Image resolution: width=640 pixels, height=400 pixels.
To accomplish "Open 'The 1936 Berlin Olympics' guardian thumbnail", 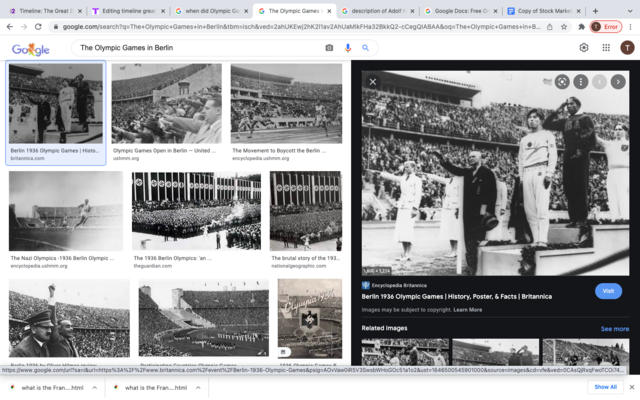I will (196, 211).
